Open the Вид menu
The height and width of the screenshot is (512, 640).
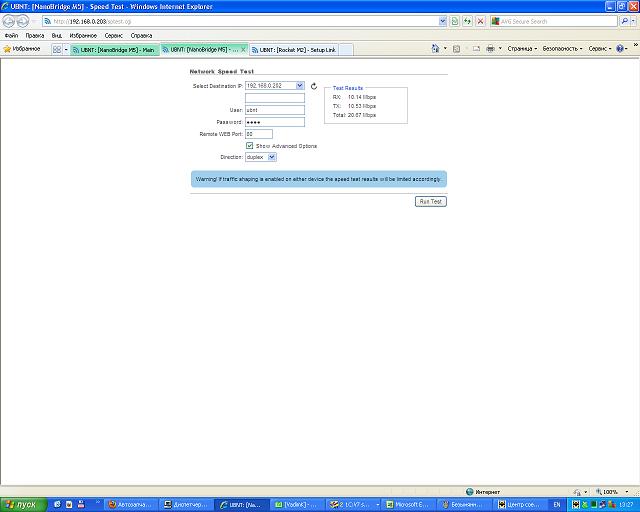(57, 36)
